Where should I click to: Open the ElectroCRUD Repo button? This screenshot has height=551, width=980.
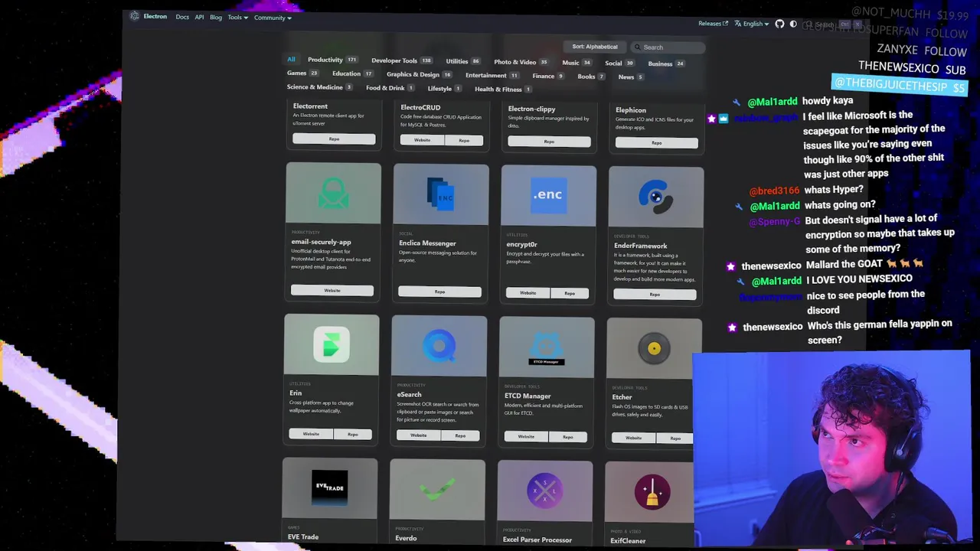click(x=464, y=140)
